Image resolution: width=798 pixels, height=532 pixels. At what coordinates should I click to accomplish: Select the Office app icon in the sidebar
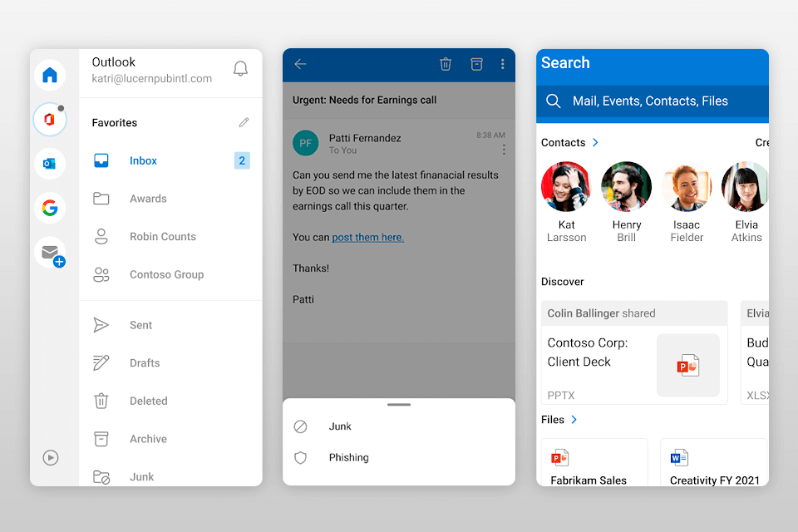pos(50,119)
